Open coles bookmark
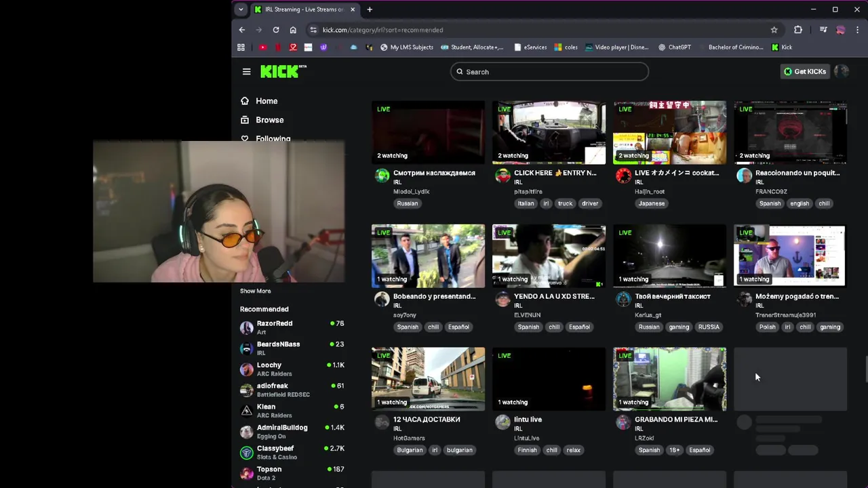Viewport: 868px width, 488px height. (566, 47)
